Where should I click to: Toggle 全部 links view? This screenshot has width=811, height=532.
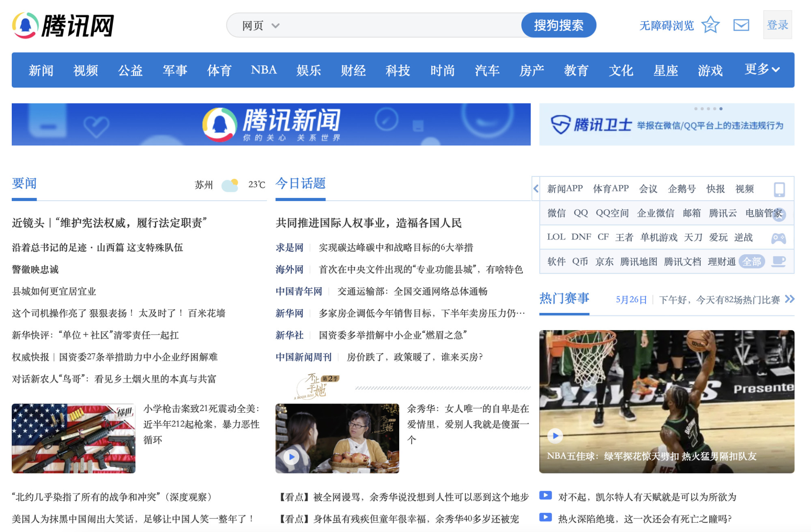point(752,262)
